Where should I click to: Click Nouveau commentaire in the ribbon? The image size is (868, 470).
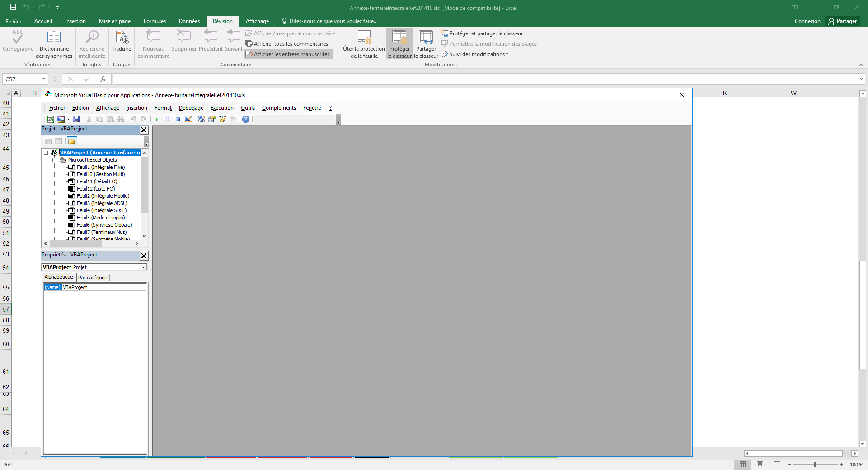point(153,44)
